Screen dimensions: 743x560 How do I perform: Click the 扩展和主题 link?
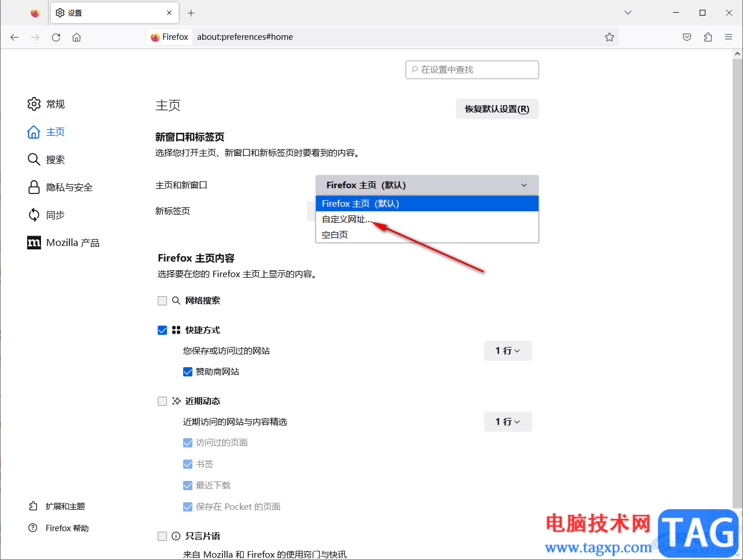click(57, 506)
